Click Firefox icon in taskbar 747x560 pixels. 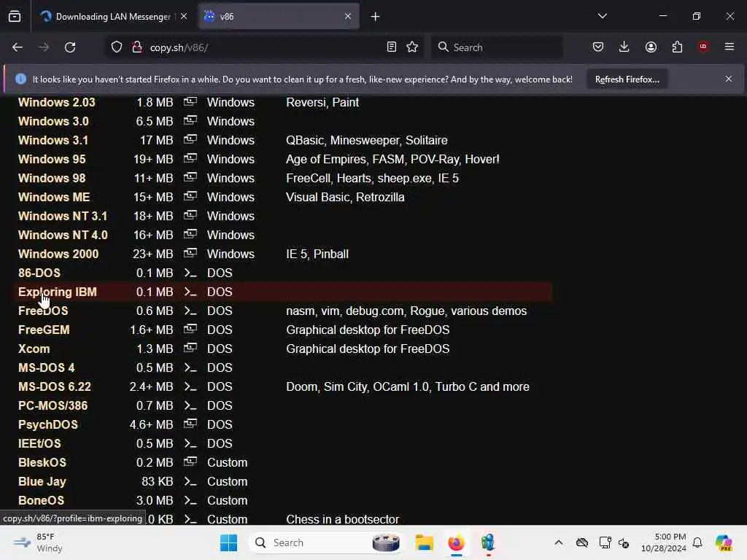click(457, 542)
